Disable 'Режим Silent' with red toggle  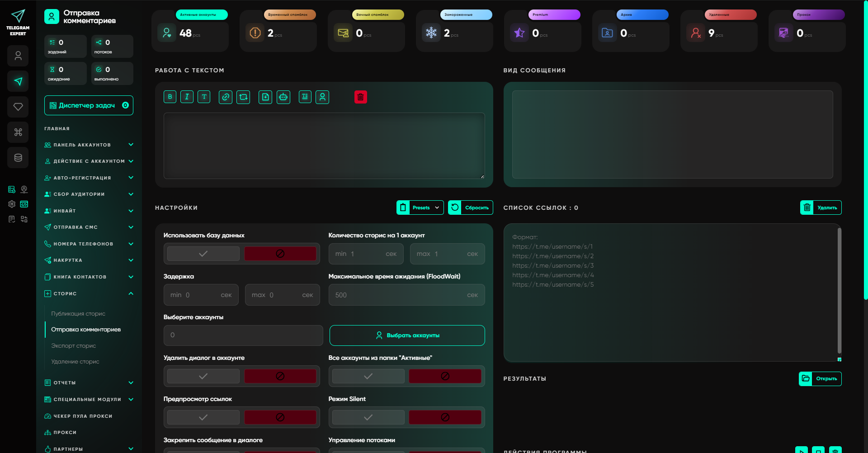click(x=445, y=417)
